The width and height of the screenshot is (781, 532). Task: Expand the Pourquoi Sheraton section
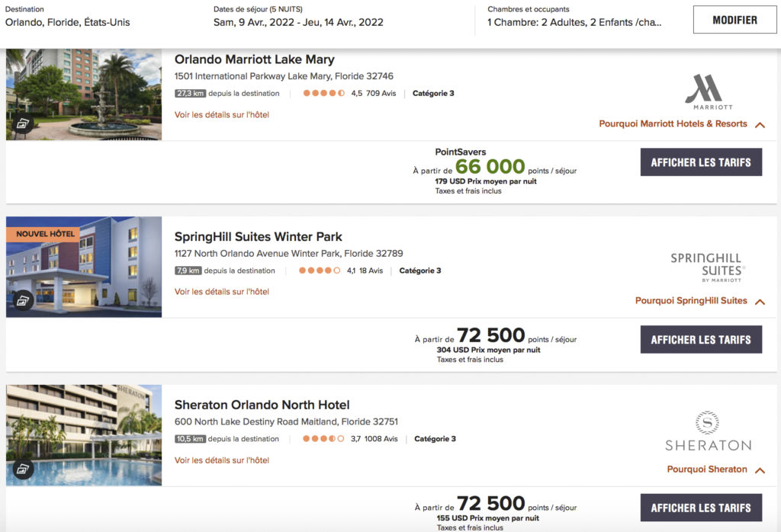[x=760, y=470]
